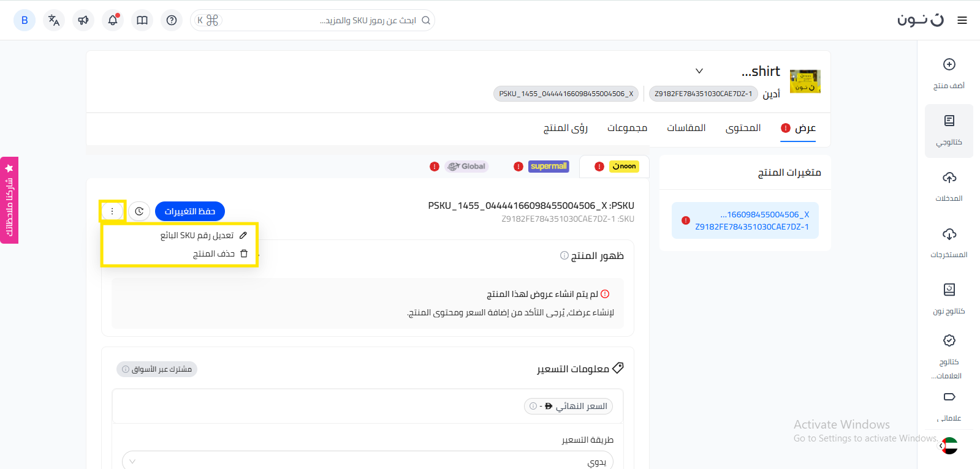Image resolution: width=980 pixels, height=469 pixels.
Task: Click the add product plus icon
Action: pyautogui.click(x=949, y=65)
